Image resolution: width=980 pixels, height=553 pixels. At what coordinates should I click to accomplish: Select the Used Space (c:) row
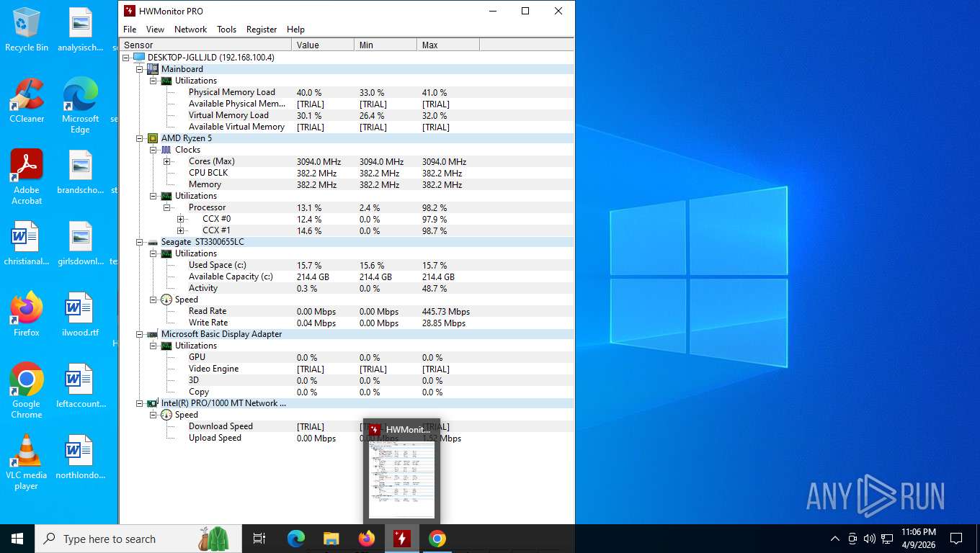tap(347, 265)
